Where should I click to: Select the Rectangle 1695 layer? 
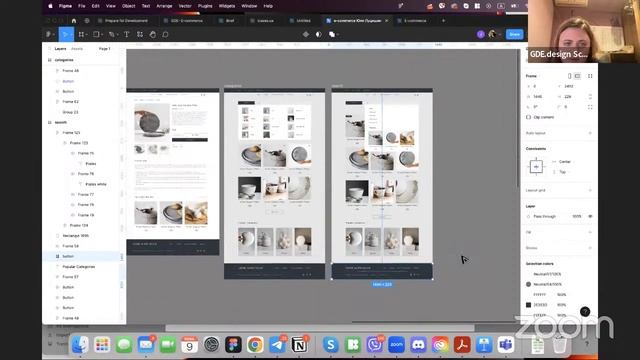point(76,236)
